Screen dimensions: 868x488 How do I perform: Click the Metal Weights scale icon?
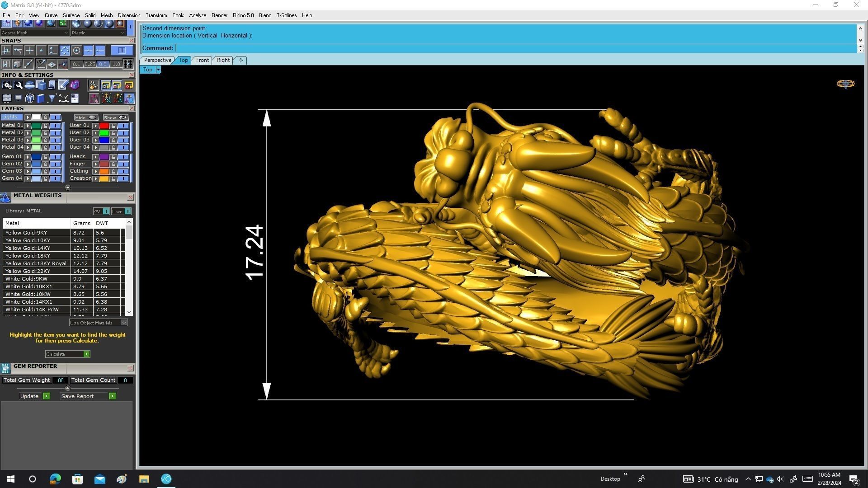coord(5,198)
